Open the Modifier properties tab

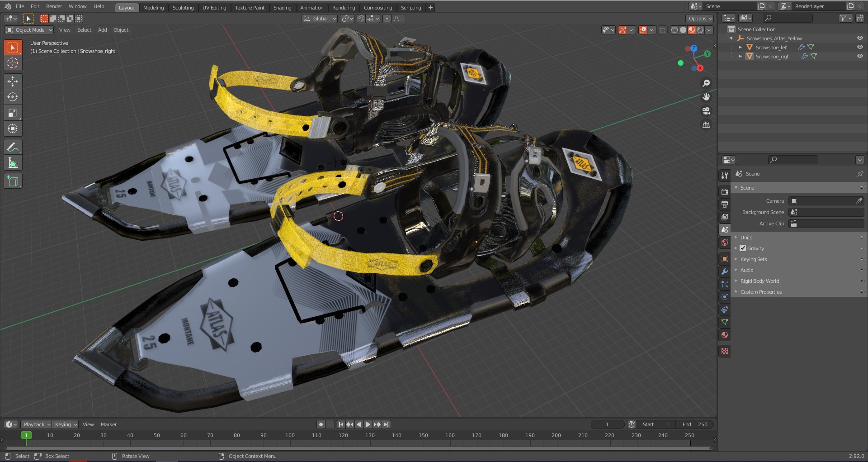725,271
